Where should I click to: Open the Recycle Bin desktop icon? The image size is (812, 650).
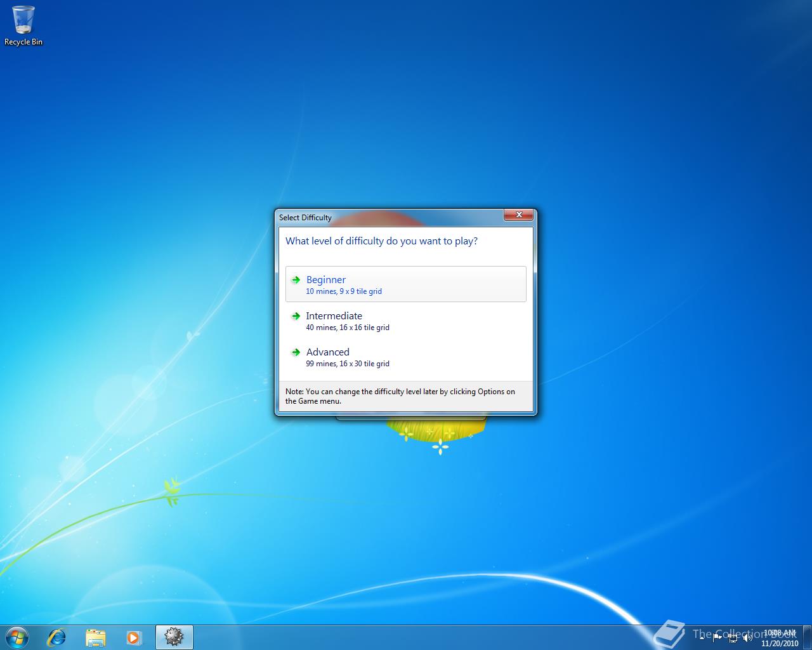[x=23, y=25]
